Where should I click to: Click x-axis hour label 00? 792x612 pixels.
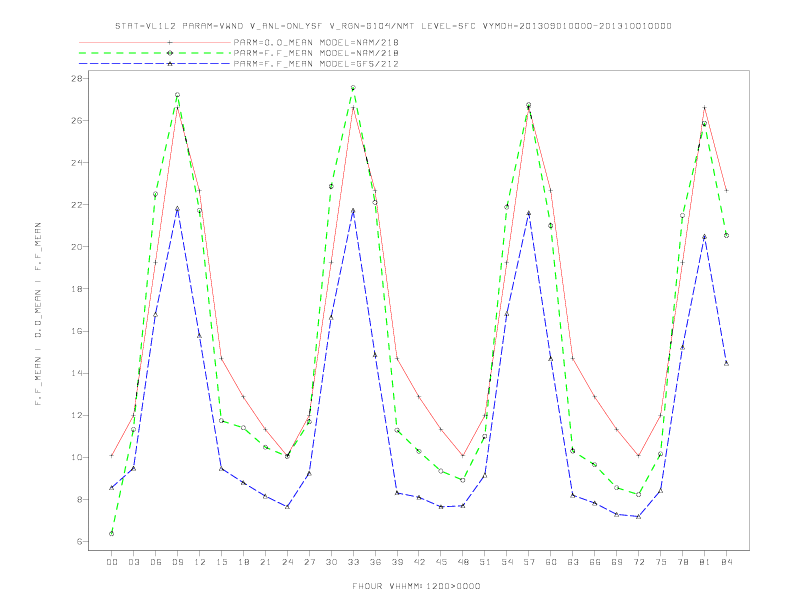112,562
